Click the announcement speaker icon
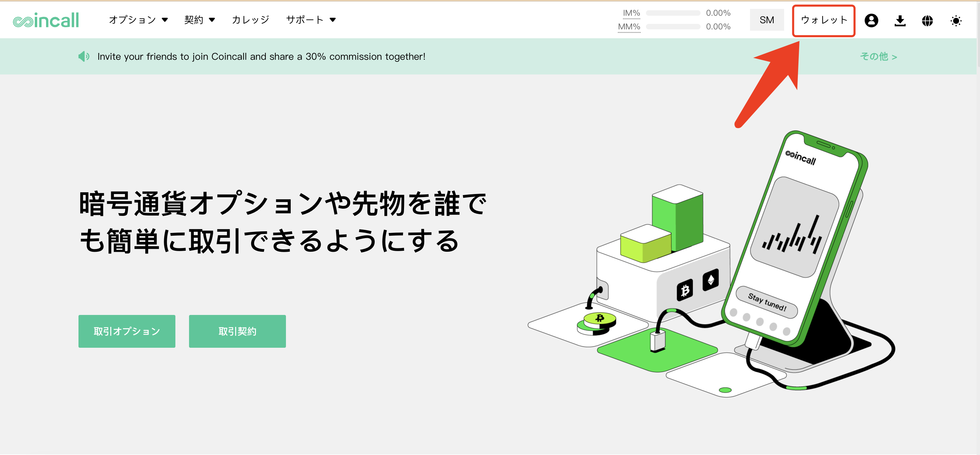This screenshot has height=455, width=980. click(x=84, y=57)
